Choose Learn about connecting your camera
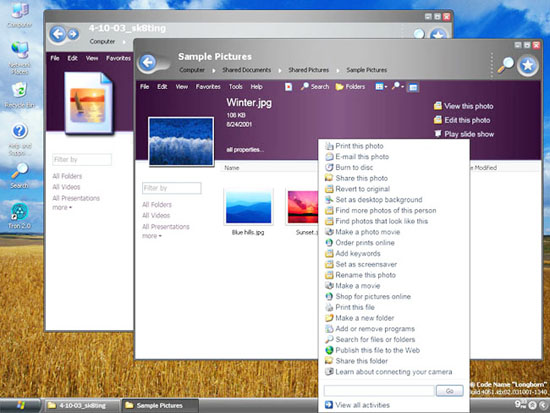This screenshot has width=550, height=413. coord(388,372)
